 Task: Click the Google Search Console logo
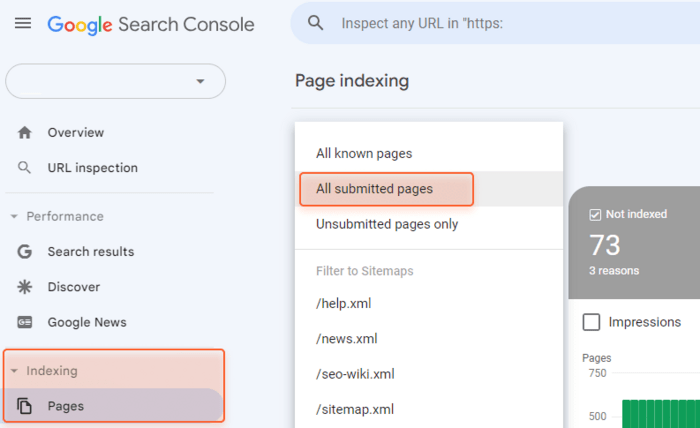tap(151, 25)
